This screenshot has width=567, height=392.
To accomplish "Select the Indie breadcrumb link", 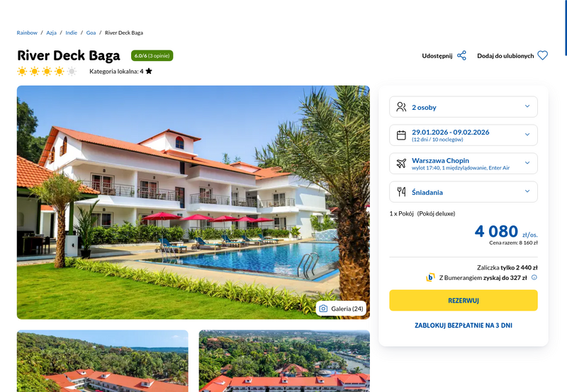I will pyautogui.click(x=72, y=33).
